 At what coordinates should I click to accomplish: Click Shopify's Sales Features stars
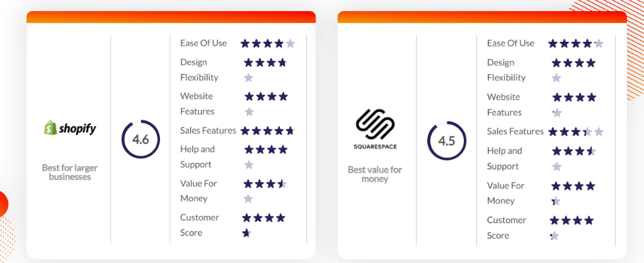[x=268, y=131]
